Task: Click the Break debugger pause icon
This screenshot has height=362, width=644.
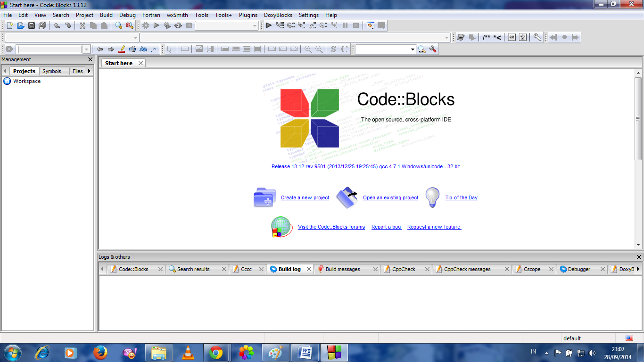Action: point(345,25)
